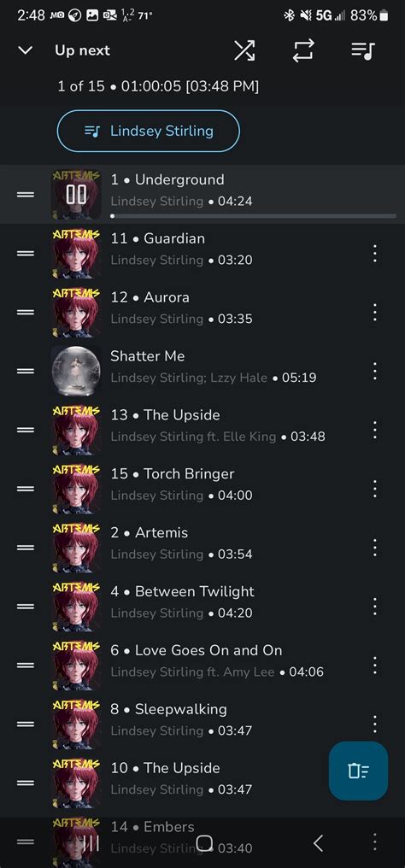Viewport: 405px width, 868px height.
Task: Tap the Lindsey Stirling playlist chip
Action: pos(149,132)
